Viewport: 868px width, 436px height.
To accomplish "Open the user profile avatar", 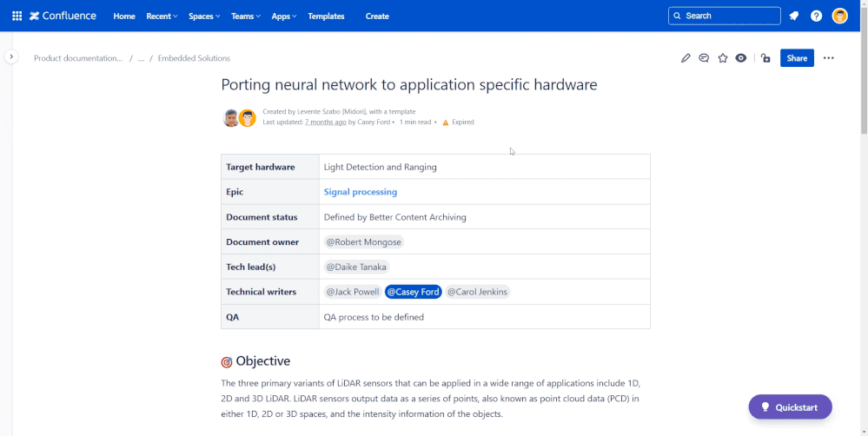I will click(840, 16).
